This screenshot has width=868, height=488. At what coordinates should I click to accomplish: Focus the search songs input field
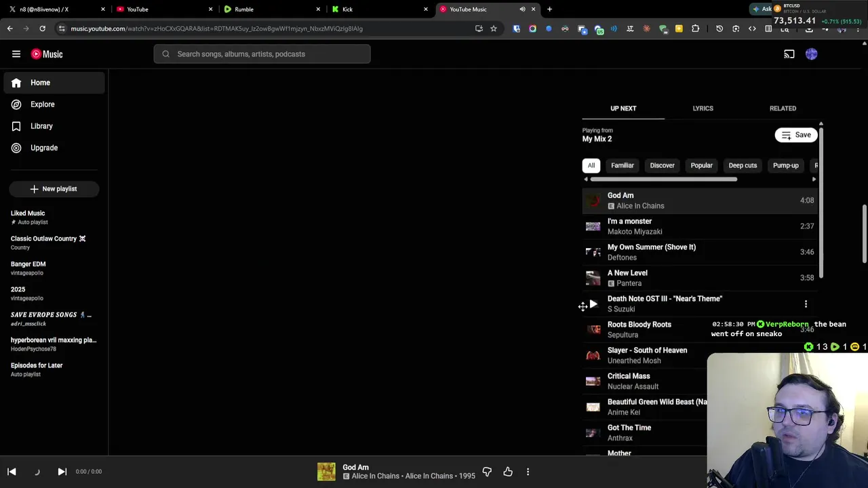(x=262, y=54)
